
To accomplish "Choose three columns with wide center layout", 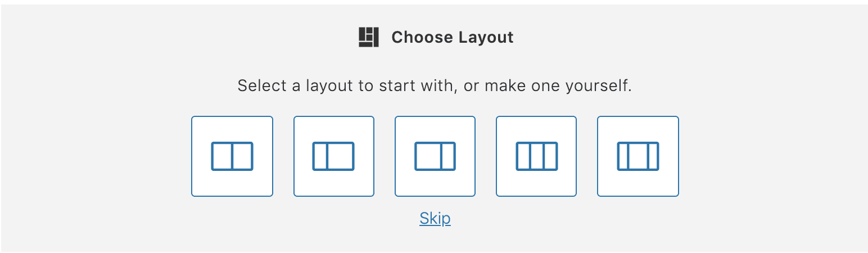I will pos(638,156).
